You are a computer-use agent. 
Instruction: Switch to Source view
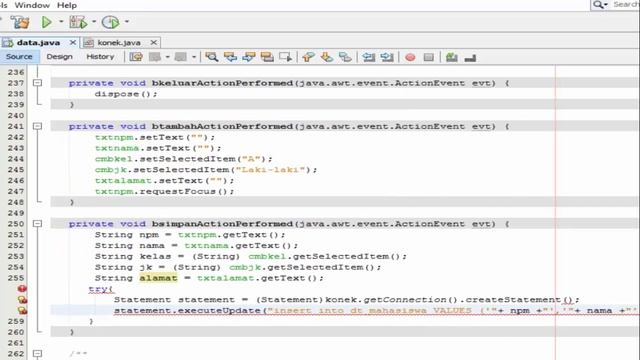(x=19, y=57)
